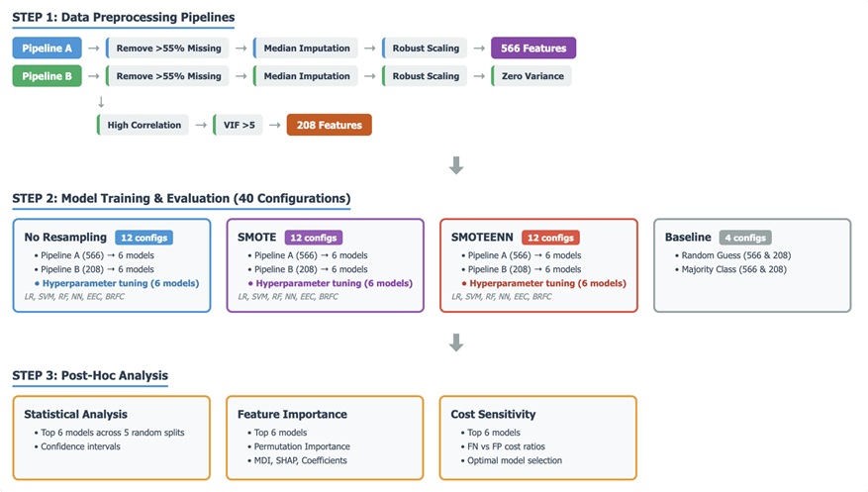
Task: Click the arrow between High Correlation and VIF
Action: (x=203, y=126)
